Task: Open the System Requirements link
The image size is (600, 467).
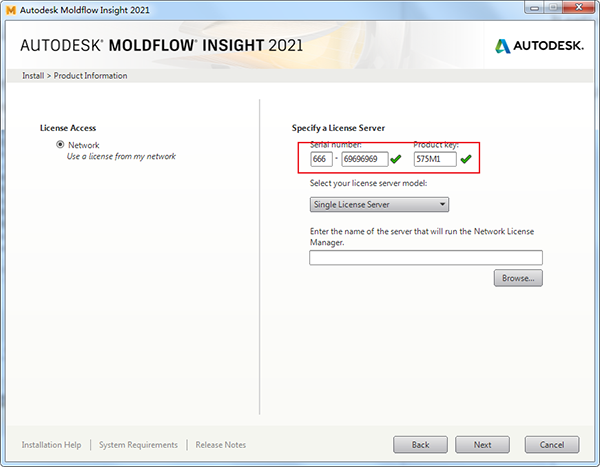Action: tap(138, 445)
